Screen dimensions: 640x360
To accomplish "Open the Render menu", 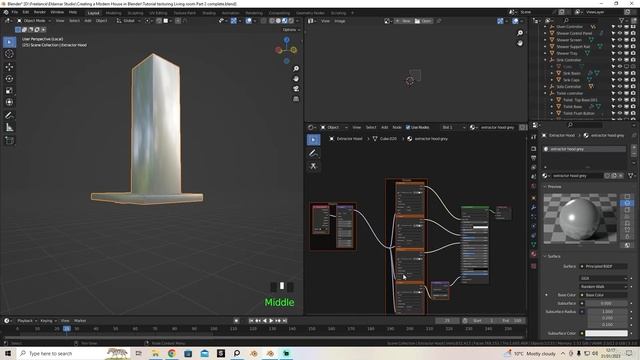I will (x=40, y=13).
